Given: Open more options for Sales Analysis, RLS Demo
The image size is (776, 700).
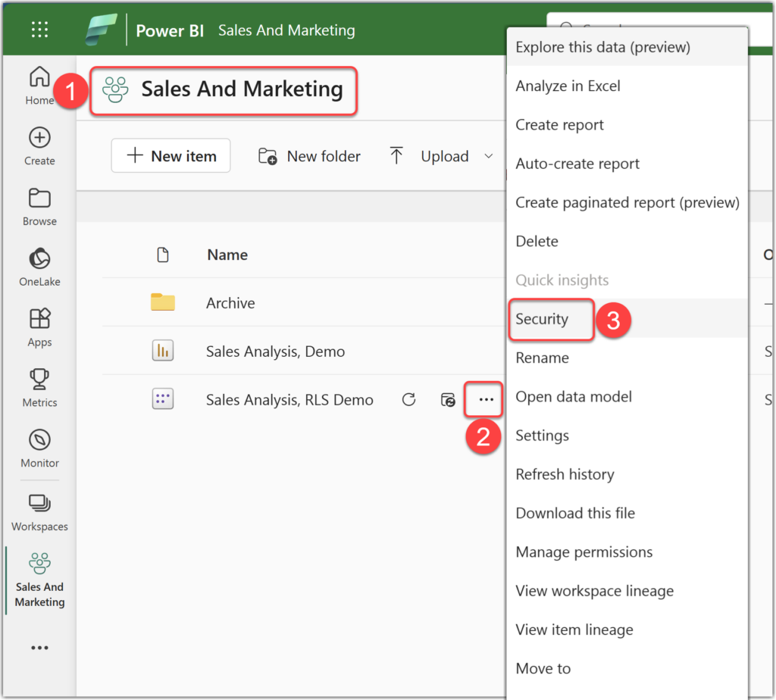Looking at the screenshot, I should pyautogui.click(x=486, y=399).
